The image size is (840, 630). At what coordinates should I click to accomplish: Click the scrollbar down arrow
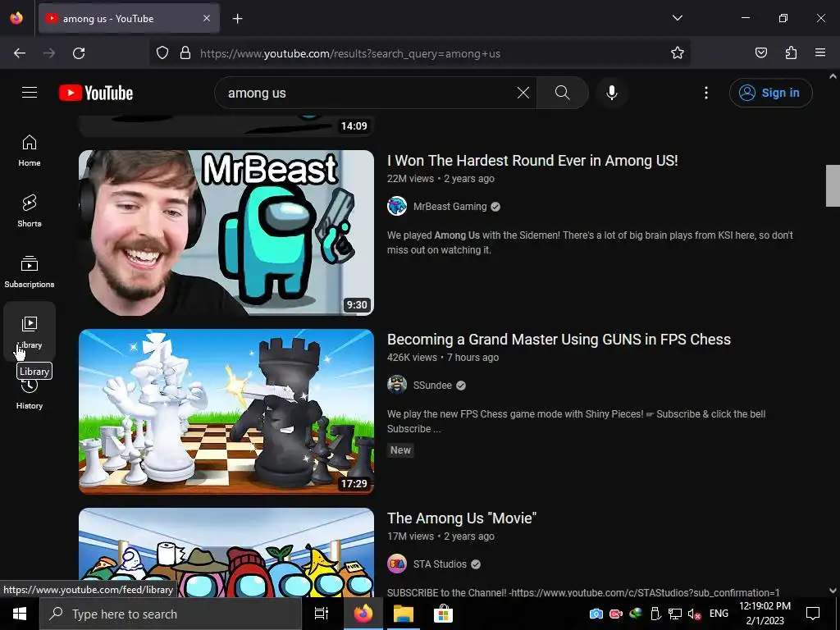[x=833, y=591]
